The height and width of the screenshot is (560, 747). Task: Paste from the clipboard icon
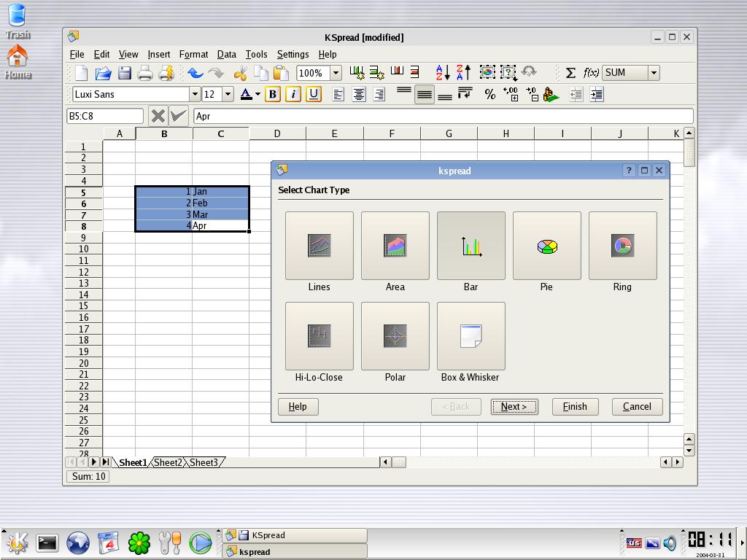pyautogui.click(x=281, y=73)
